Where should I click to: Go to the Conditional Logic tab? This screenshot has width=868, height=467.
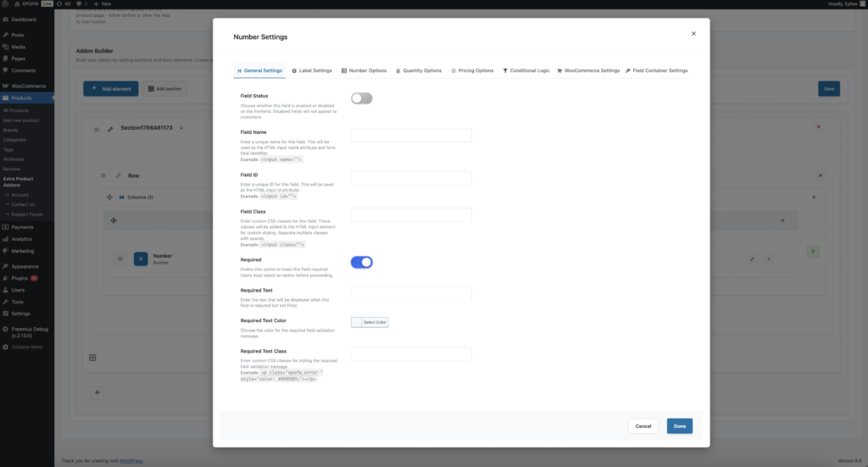526,70
